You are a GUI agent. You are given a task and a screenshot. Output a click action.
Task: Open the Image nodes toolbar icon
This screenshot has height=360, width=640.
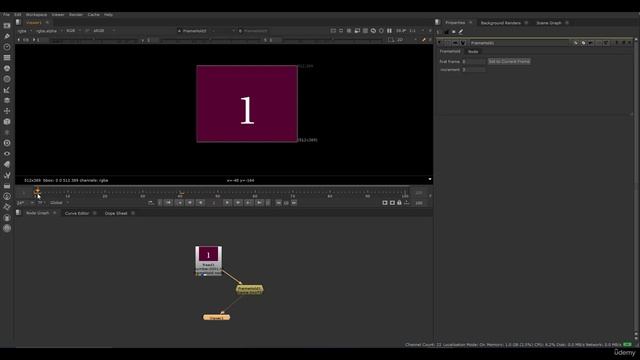tap(7, 26)
